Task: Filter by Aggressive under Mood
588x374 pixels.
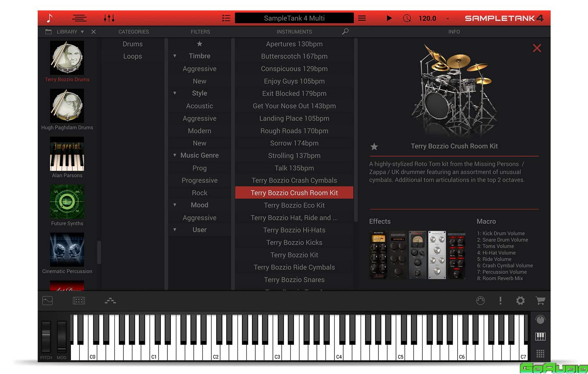Action: pos(200,218)
